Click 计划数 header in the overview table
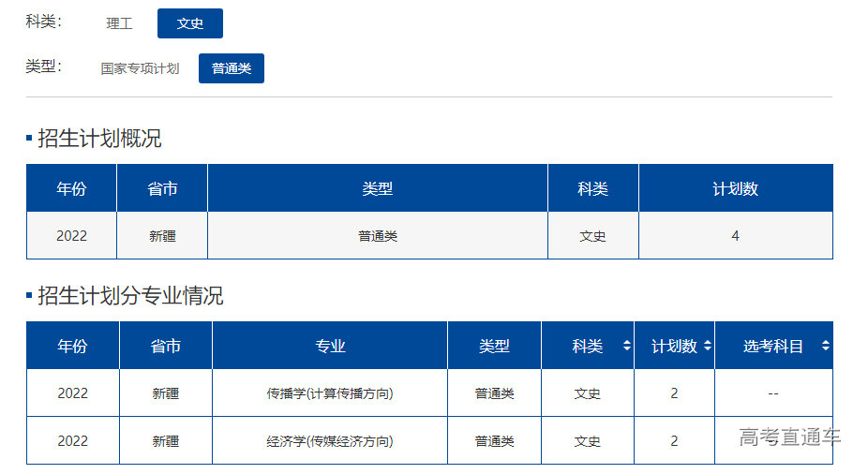 [735, 188]
